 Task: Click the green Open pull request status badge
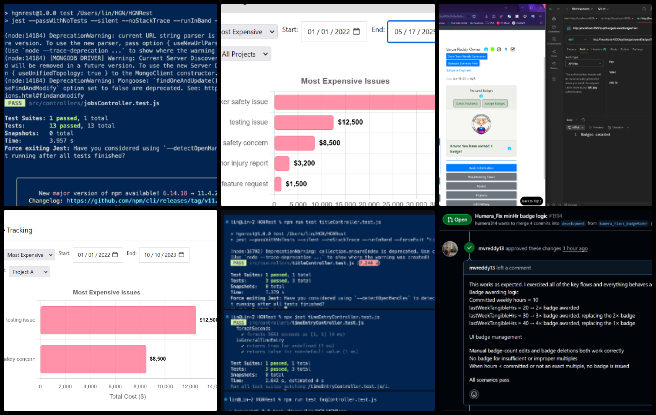pos(457,219)
